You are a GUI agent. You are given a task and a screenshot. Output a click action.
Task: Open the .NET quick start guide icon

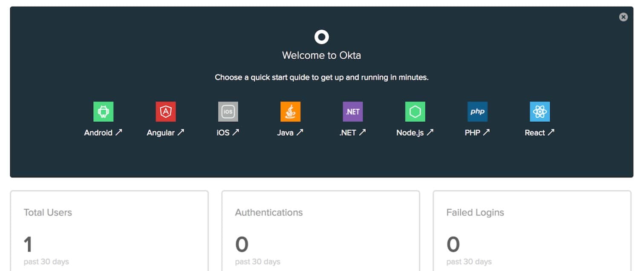tap(352, 111)
